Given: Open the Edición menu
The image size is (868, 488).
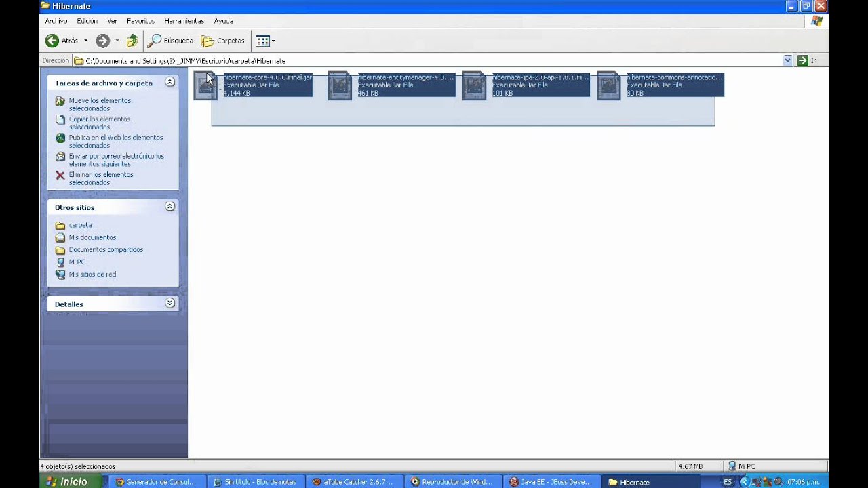Looking at the screenshot, I should pyautogui.click(x=87, y=21).
